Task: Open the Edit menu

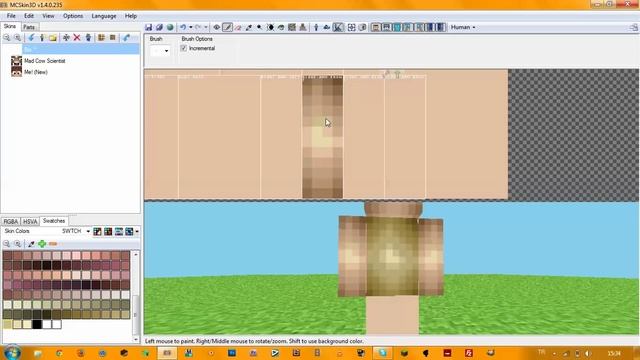Action: coord(29,16)
